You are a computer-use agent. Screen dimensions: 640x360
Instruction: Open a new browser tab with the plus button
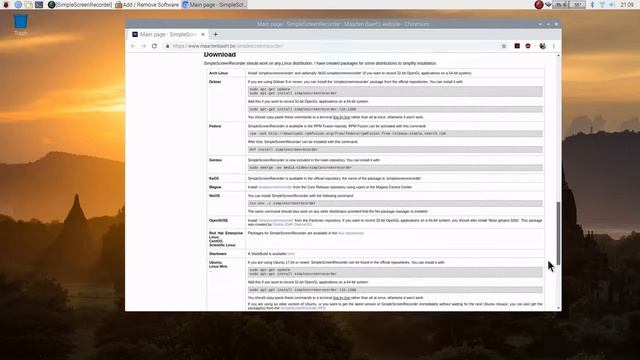coord(216,34)
